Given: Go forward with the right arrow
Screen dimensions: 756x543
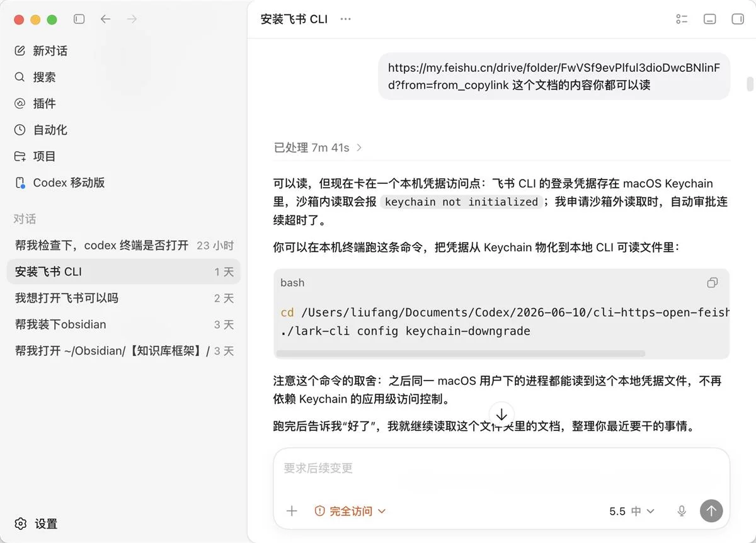Looking at the screenshot, I should pos(132,20).
